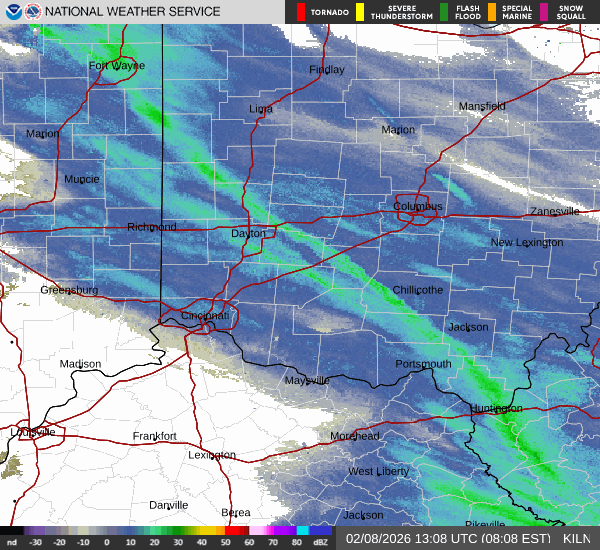Click the Fort Wayne city label
The width and height of the screenshot is (600, 550).
[x=116, y=66]
